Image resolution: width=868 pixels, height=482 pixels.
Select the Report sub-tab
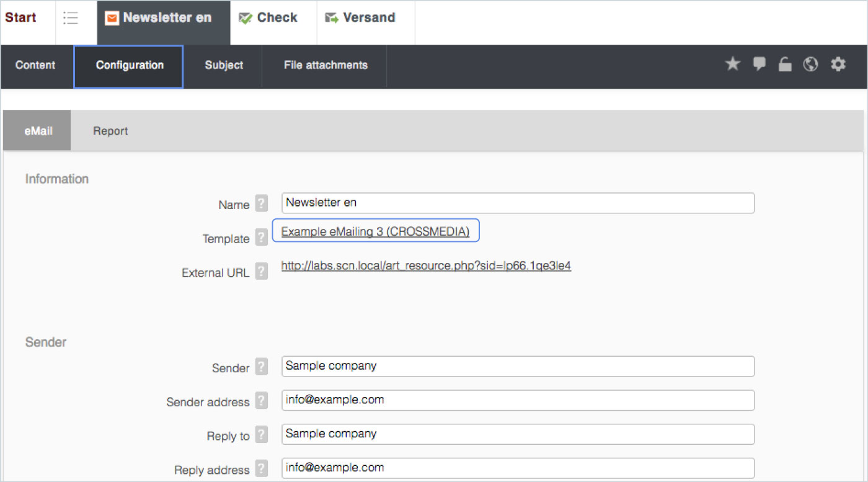click(110, 131)
